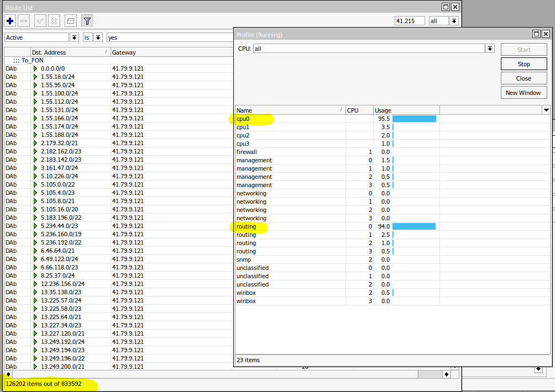Add a new route with the plus icon
This screenshot has height=392, width=555.
pyautogui.click(x=9, y=20)
